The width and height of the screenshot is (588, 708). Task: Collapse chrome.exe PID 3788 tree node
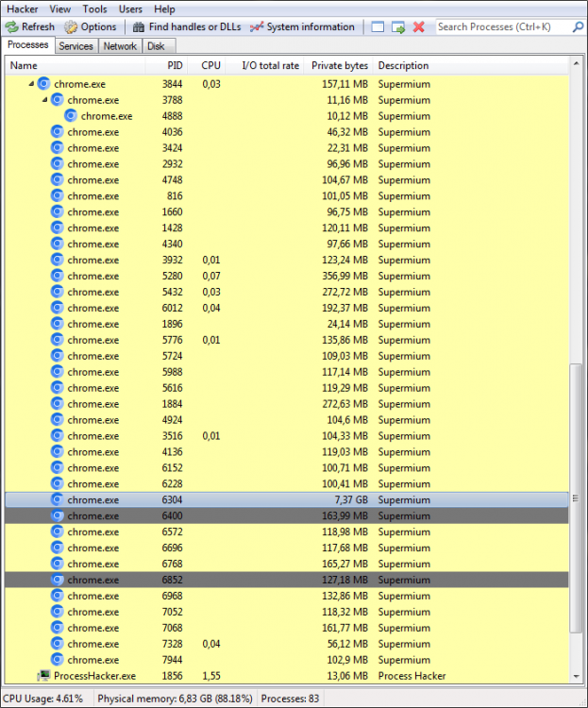pyautogui.click(x=44, y=100)
